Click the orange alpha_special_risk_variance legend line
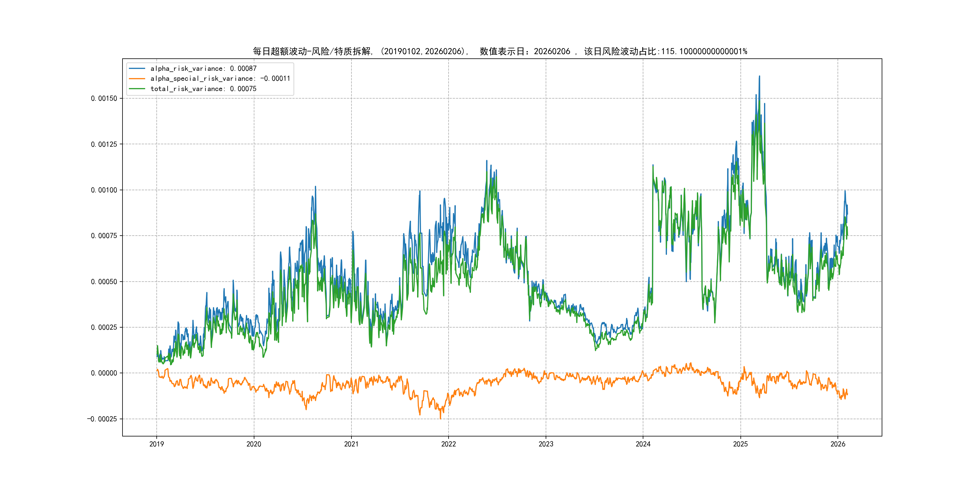The image size is (980, 490). click(x=137, y=78)
